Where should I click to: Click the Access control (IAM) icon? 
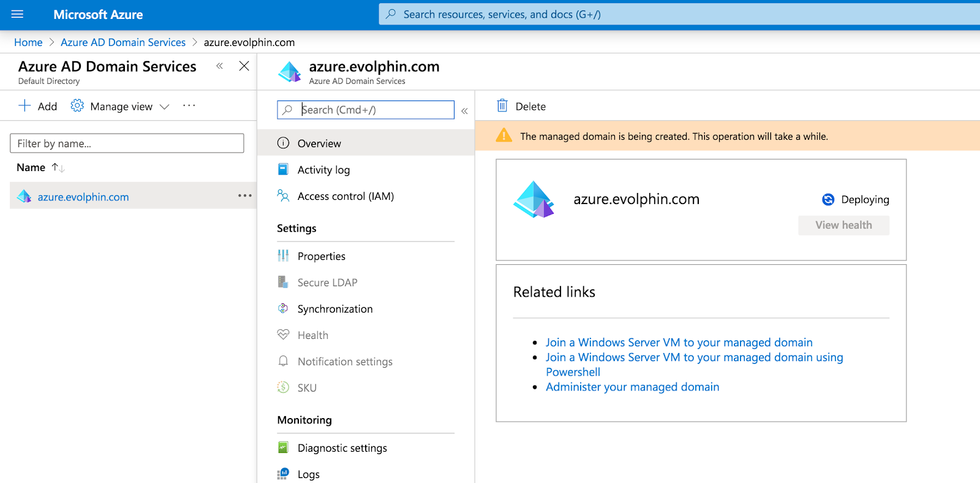tap(283, 196)
